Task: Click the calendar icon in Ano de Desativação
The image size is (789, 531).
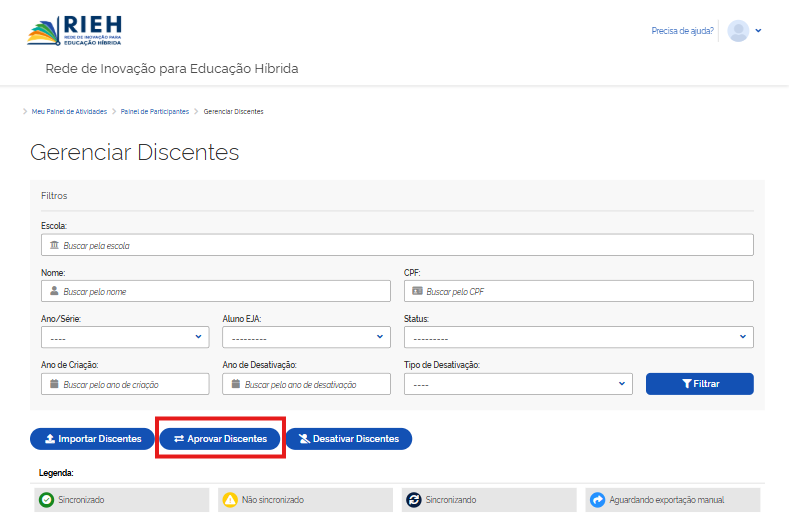Action: (235, 384)
